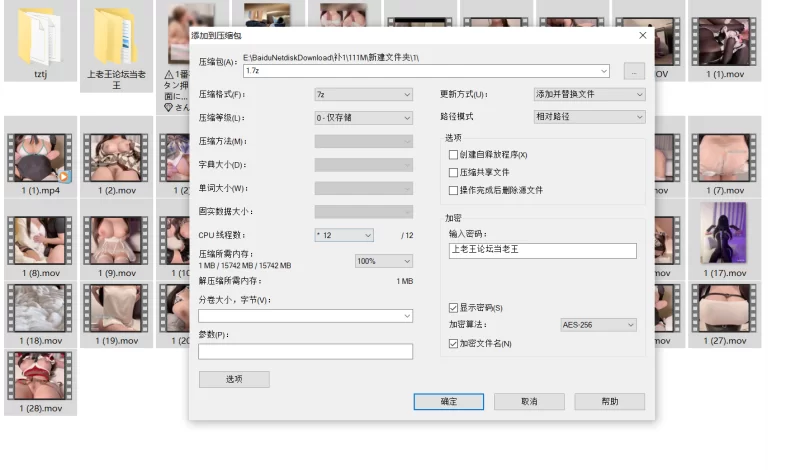Screen dimensions: 800x470
Task: Enable 创建自释放程序 checkbox
Action: tap(453, 155)
